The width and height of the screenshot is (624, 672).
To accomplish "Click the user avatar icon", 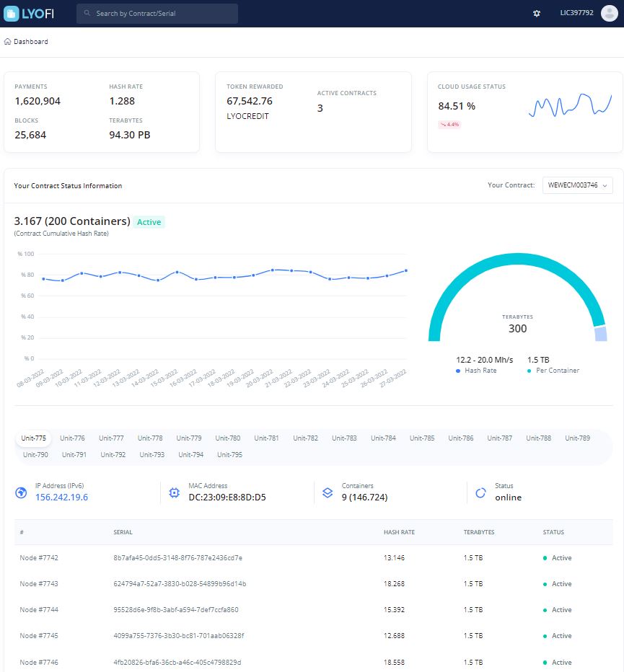I will tap(609, 13).
